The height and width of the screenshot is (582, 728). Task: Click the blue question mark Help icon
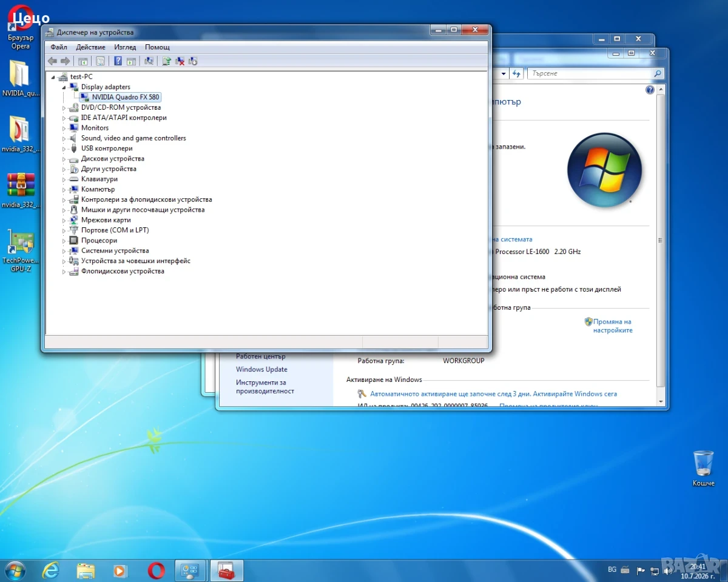(118, 61)
